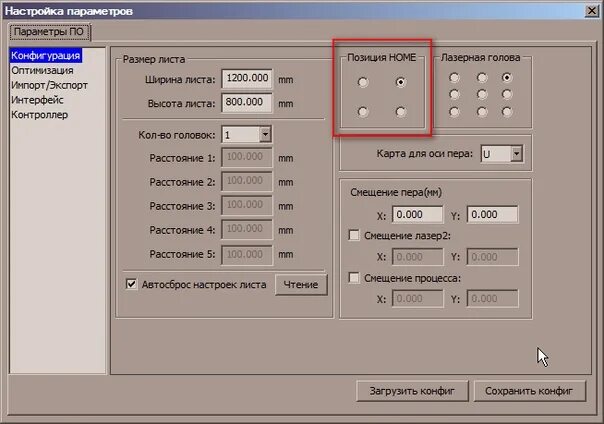
Task: Click Сохранить конфиг button
Action: pyautogui.click(x=529, y=391)
